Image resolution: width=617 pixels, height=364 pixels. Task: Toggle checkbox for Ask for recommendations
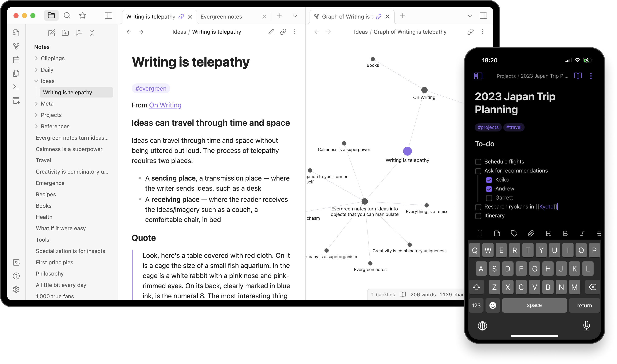point(478,170)
